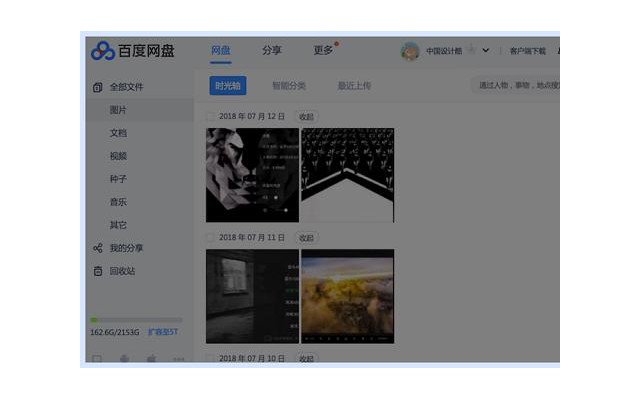Collapse the 07月12日 group with 收起
This screenshot has width=640, height=400.
click(x=307, y=117)
